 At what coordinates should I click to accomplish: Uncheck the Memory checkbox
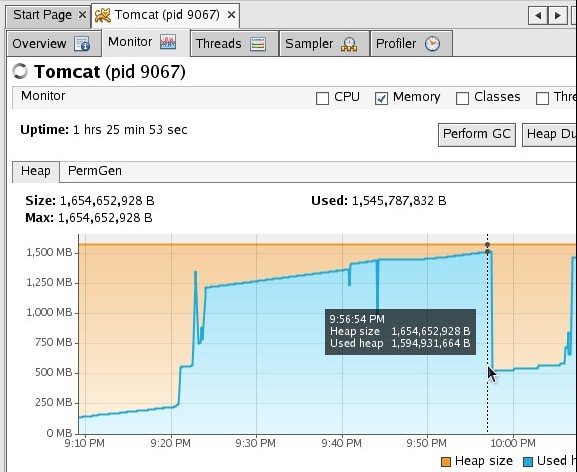pyautogui.click(x=381, y=98)
